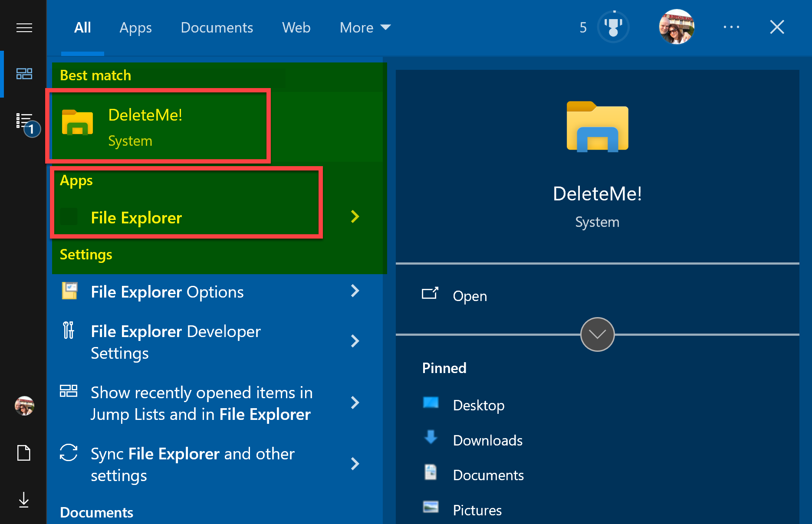The height and width of the screenshot is (524, 812).
Task: Click the rewards trophy icon
Action: click(613, 27)
